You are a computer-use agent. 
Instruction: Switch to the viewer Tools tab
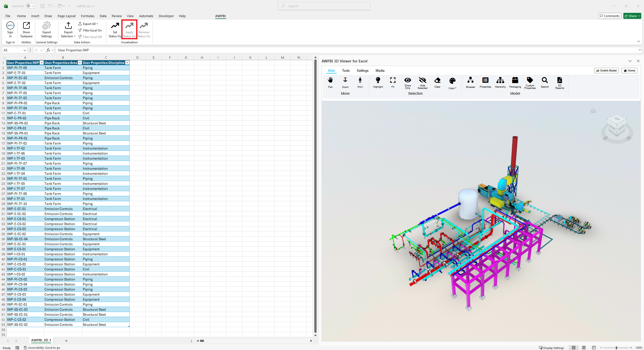click(x=346, y=71)
